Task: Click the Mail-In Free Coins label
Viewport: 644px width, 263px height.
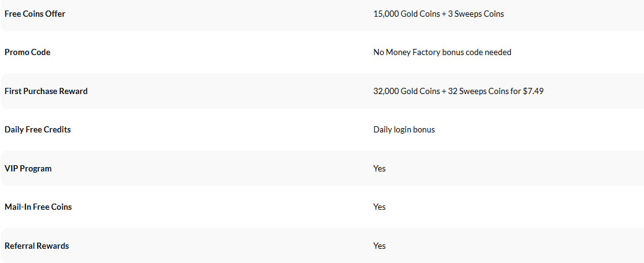Action: pyautogui.click(x=38, y=207)
